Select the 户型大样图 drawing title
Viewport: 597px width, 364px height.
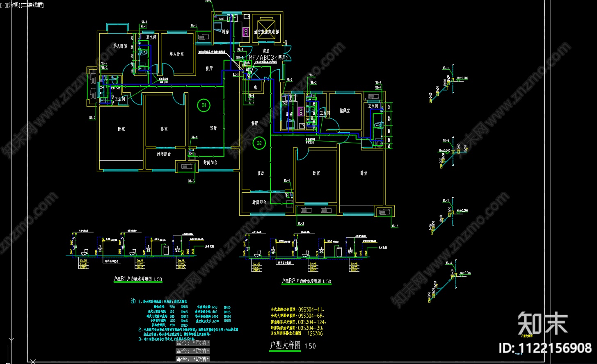tap(285, 345)
